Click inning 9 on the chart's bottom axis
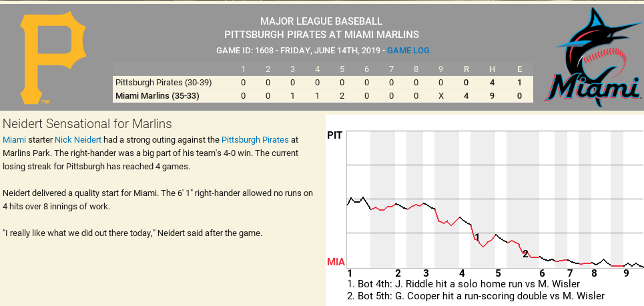Image resolution: width=644 pixels, height=306 pixels. click(626, 273)
